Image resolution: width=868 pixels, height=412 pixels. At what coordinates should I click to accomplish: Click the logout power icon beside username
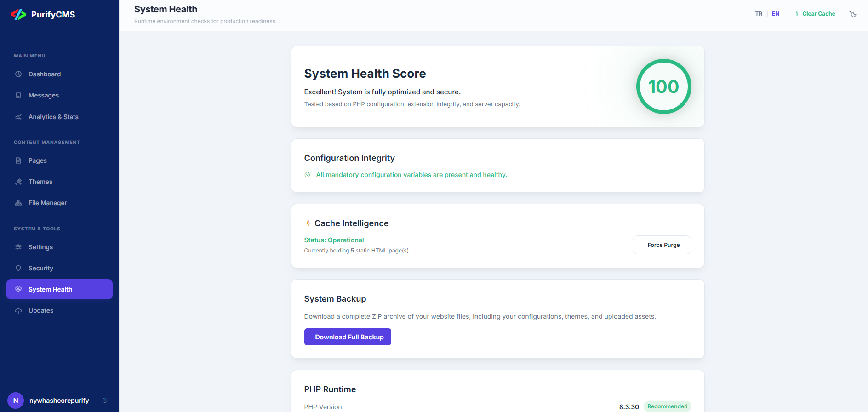105,401
